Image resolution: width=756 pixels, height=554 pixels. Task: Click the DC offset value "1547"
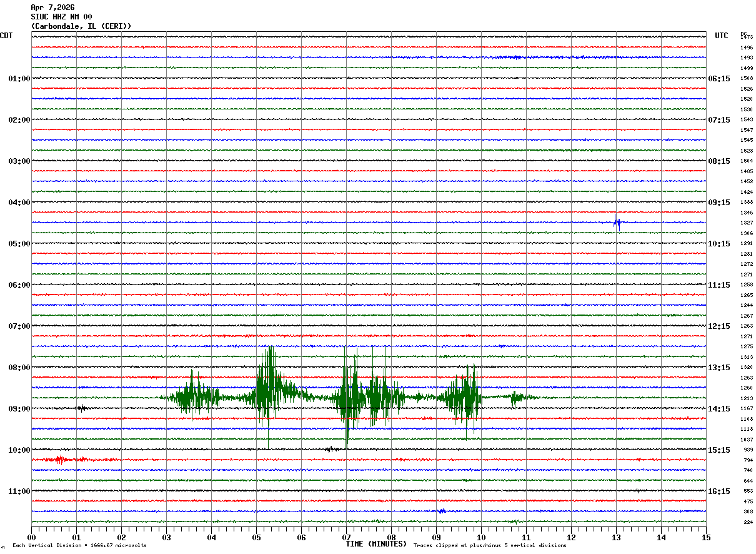[x=747, y=130]
